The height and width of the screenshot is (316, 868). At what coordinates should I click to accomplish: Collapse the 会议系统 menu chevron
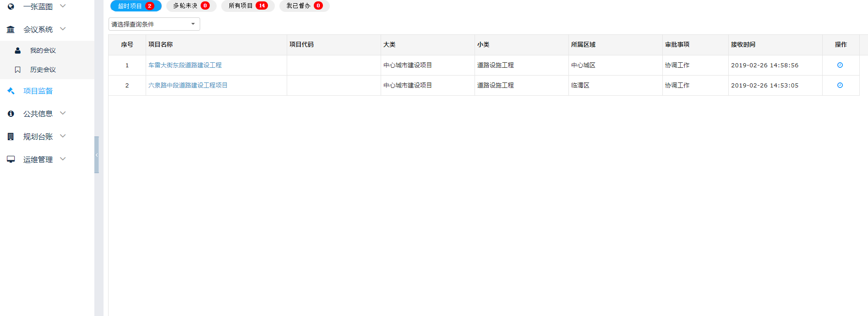(x=63, y=29)
